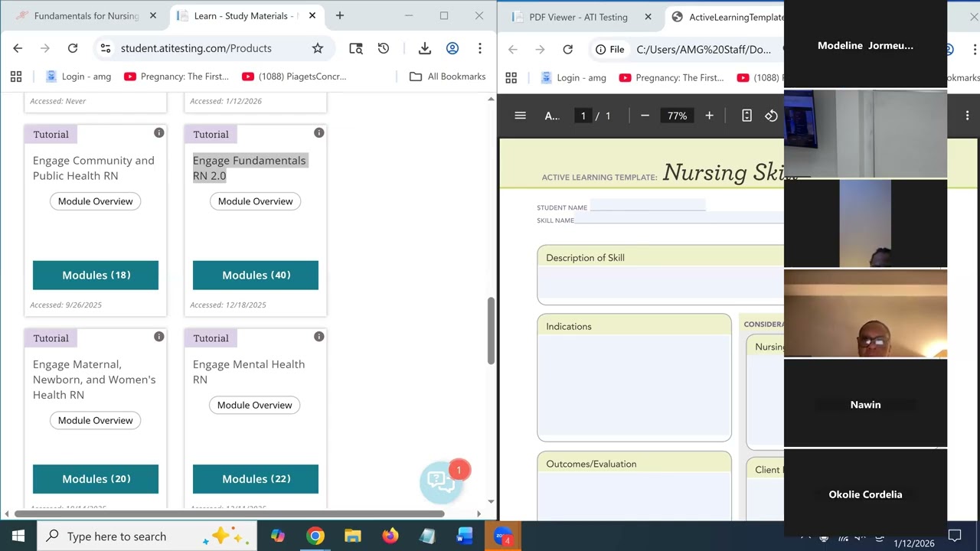View site information for student.atitesting.com
This screenshot has width=980, height=551.
pos(106,48)
